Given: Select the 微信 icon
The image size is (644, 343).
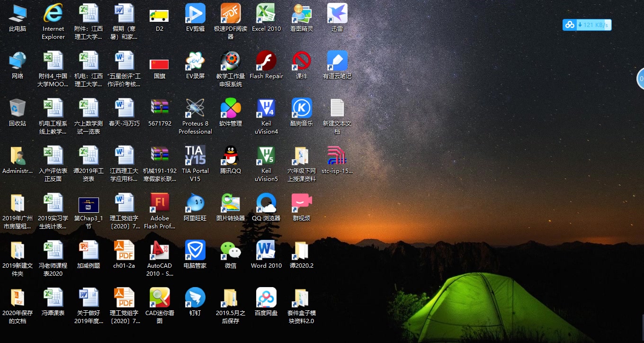Looking at the screenshot, I should pos(231,250).
